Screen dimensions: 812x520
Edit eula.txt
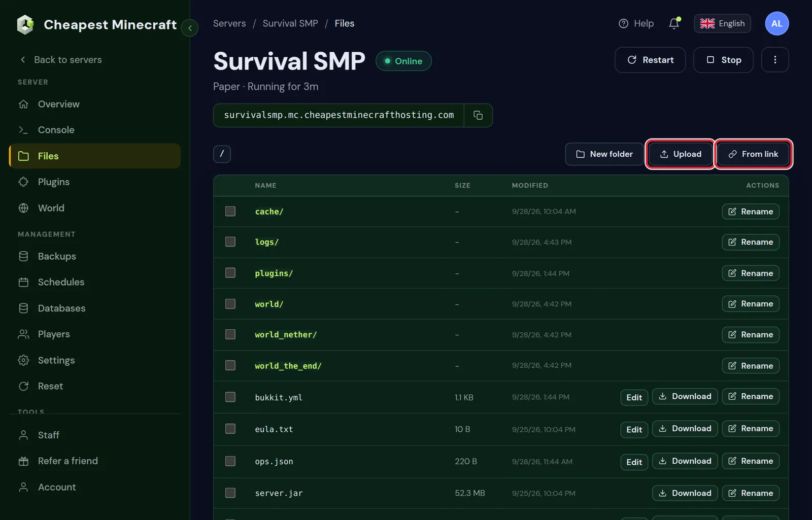pos(634,430)
